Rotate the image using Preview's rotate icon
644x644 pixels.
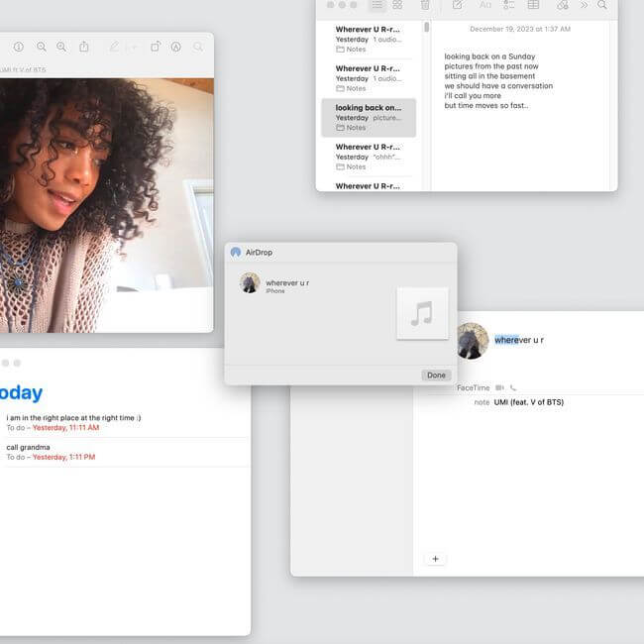pyautogui.click(x=156, y=47)
